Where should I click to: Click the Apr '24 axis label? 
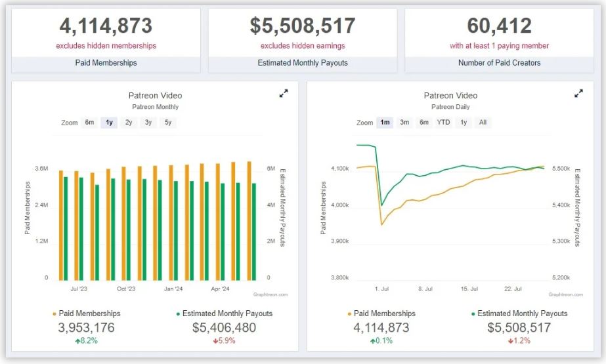pyautogui.click(x=221, y=289)
